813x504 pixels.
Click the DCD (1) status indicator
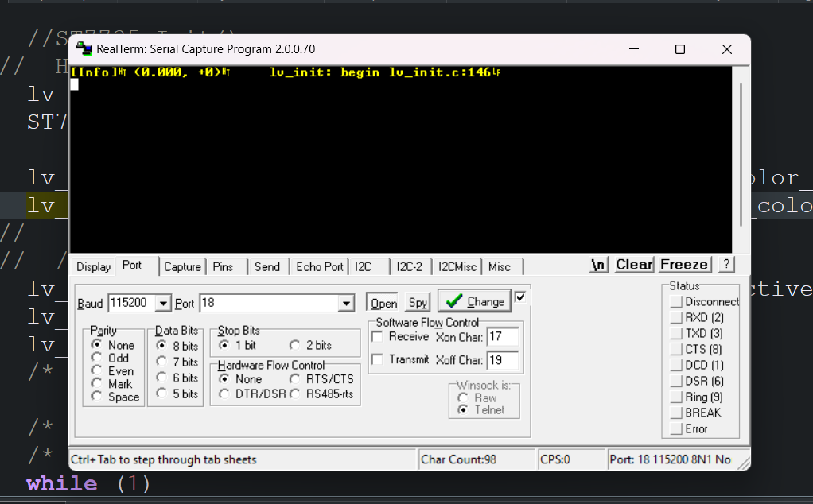click(675, 366)
